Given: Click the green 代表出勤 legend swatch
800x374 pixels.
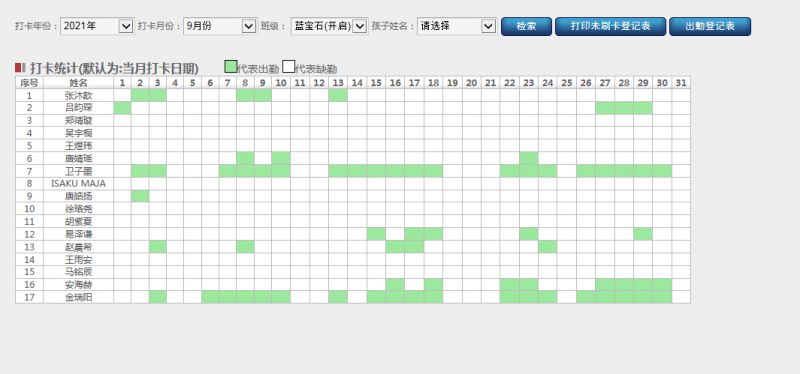Looking at the screenshot, I should pos(231,67).
